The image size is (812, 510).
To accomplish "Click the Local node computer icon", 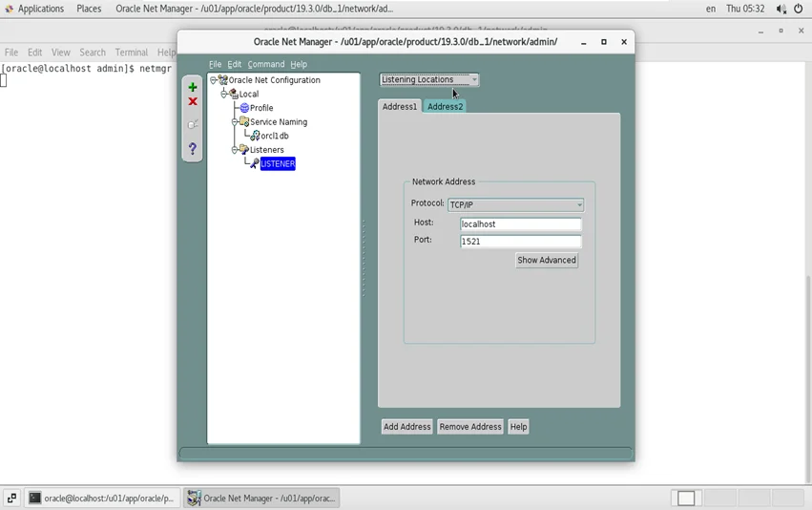I will point(234,94).
